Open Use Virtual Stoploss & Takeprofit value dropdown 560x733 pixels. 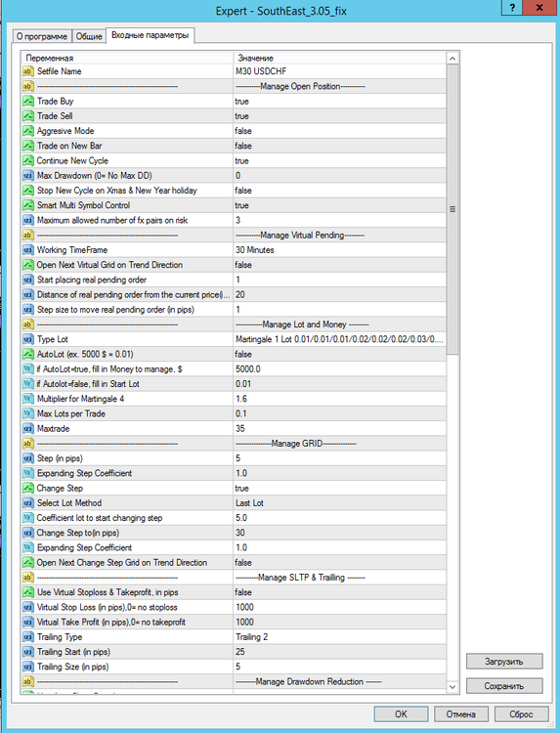339,592
